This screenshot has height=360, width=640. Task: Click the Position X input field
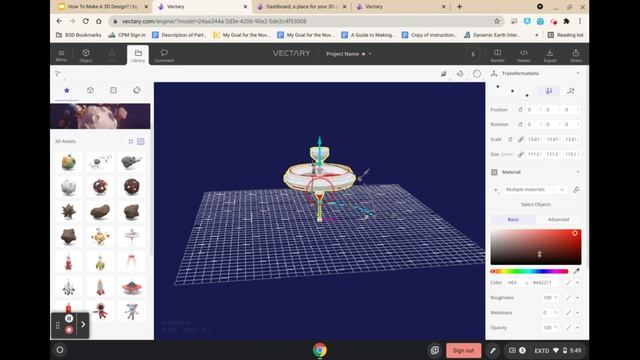pos(534,110)
